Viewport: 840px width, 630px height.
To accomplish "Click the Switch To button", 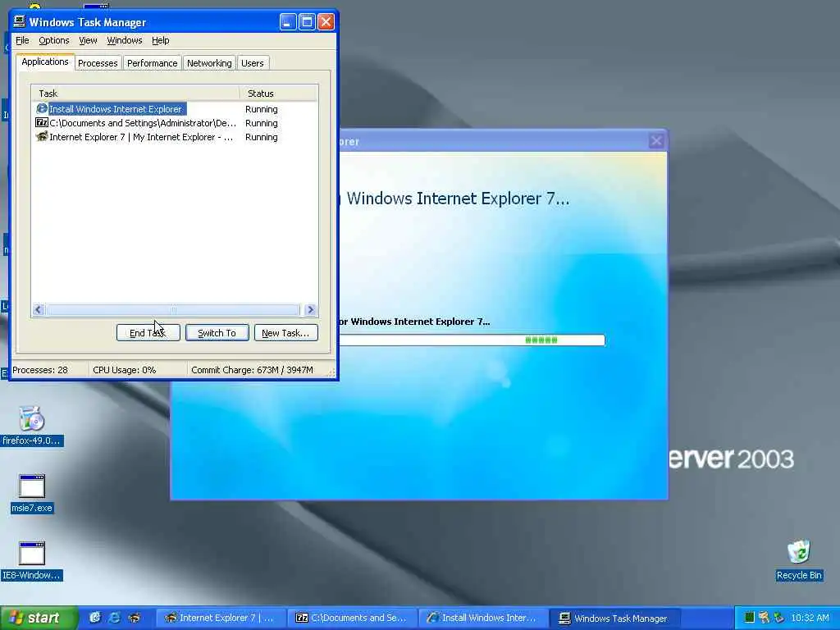I will click(217, 333).
